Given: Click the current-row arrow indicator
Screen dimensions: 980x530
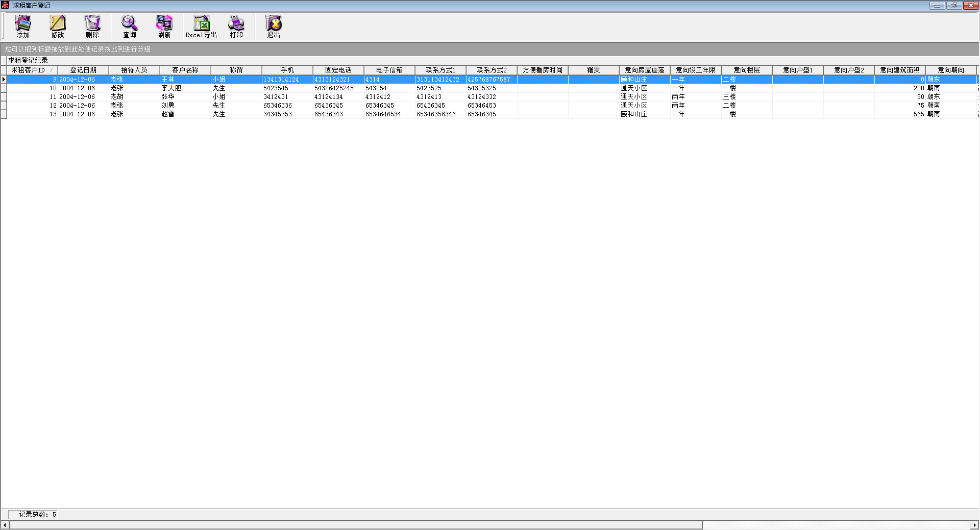Looking at the screenshot, I should pos(4,80).
